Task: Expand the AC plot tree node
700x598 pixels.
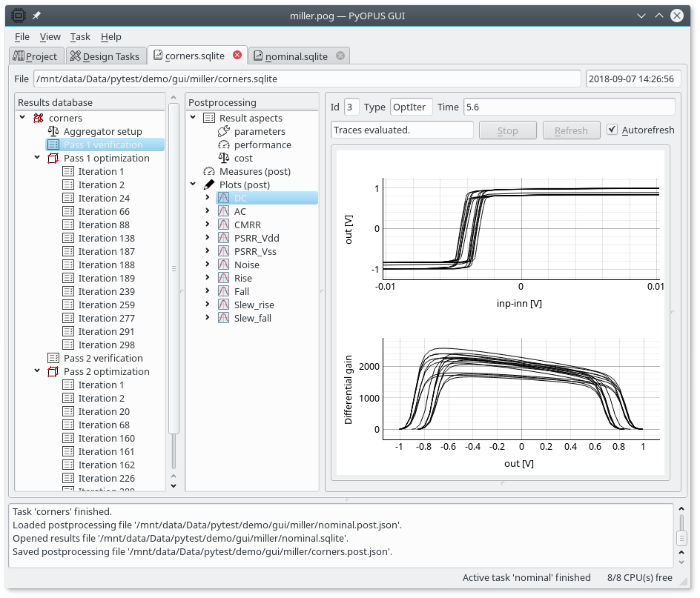Action: pos(208,211)
